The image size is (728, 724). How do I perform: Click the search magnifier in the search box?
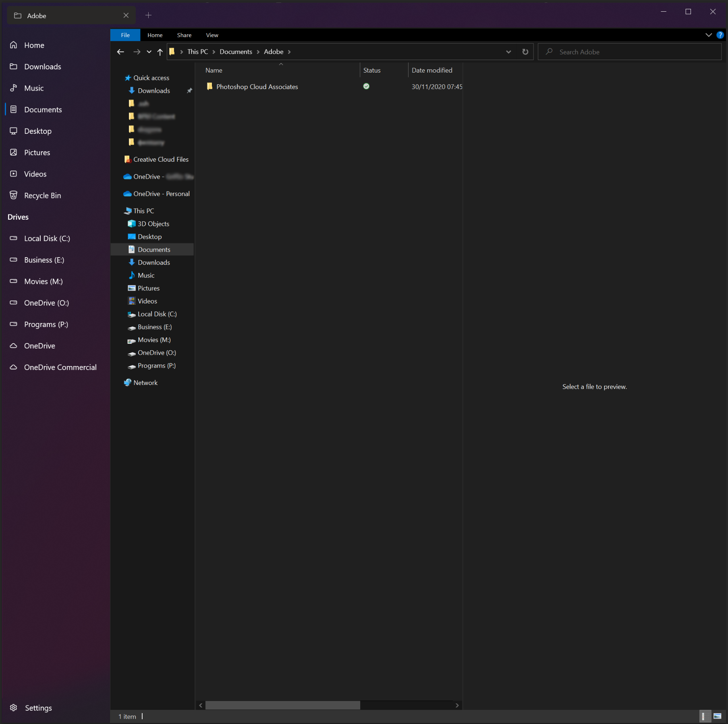click(x=549, y=52)
